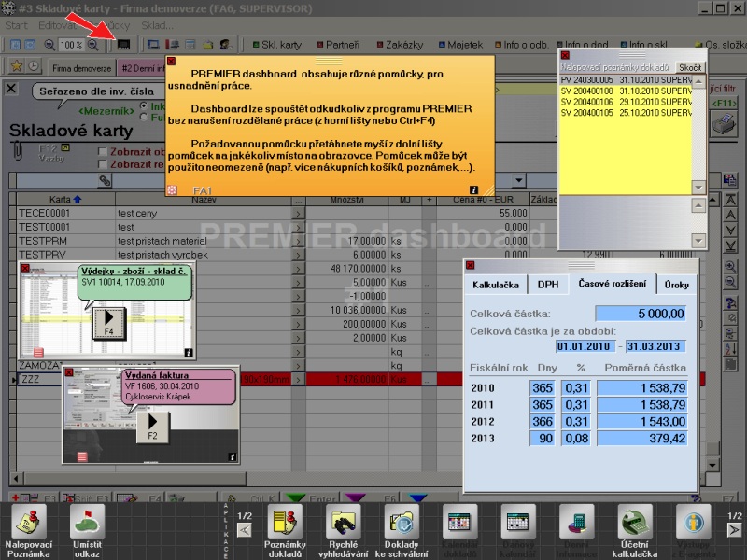The width and height of the screenshot is (747, 560).
Task: Open the Firma demoverze tab
Action: [82, 68]
